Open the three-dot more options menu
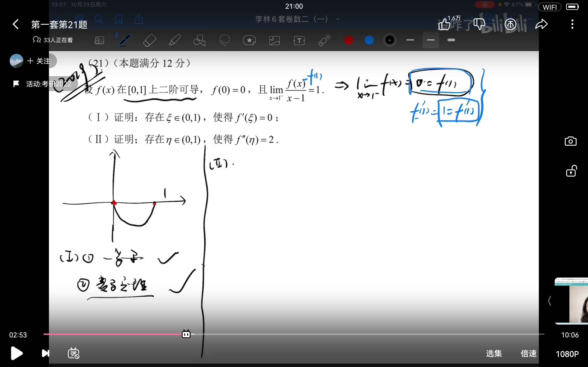This screenshot has width=588, height=367. [572, 24]
